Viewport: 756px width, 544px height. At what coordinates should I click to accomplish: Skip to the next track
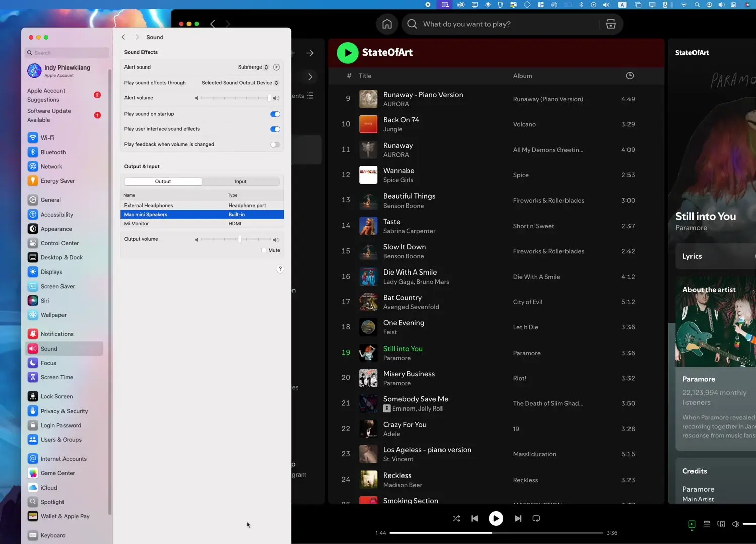tap(518, 518)
